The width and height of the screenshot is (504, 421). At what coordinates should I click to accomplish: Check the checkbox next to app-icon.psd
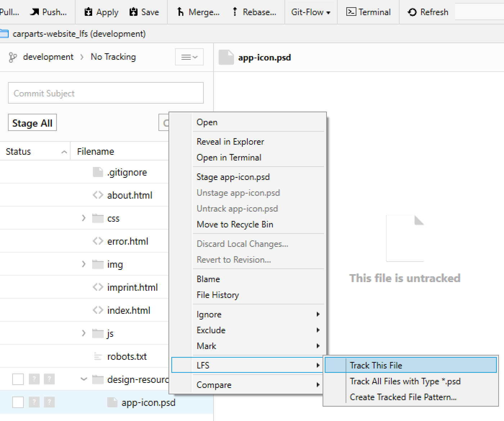click(18, 402)
